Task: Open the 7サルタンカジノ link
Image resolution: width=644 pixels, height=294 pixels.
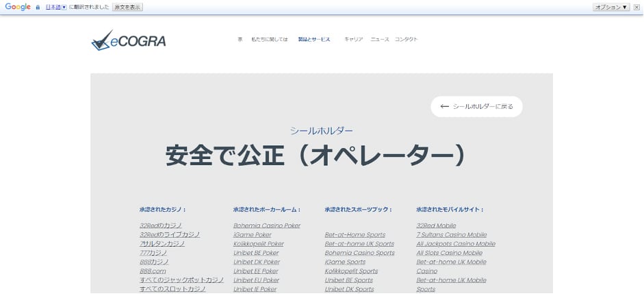Action: click(162, 244)
